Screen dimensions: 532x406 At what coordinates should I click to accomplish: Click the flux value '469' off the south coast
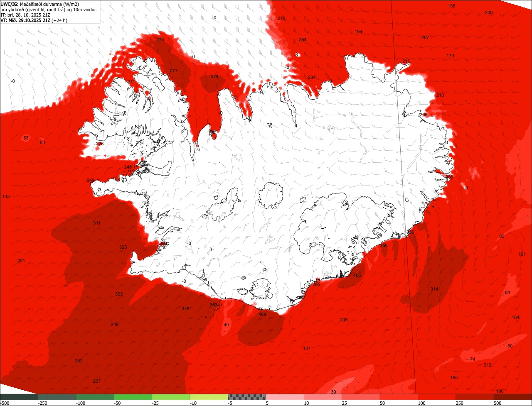pyautogui.click(x=262, y=314)
